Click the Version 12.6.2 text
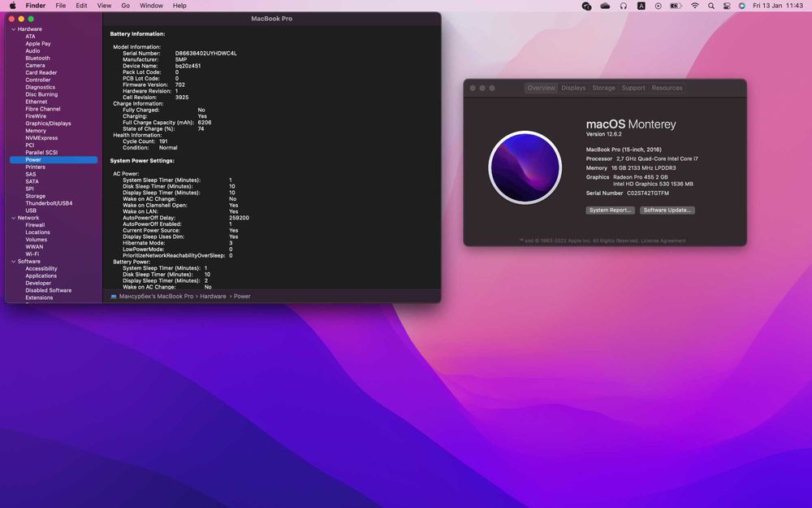This screenshot has height=508, width=812. [603, 134]
